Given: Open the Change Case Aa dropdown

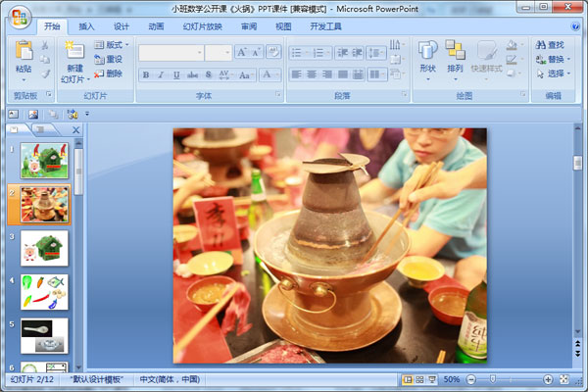Looking at the screenshot, I should [246, 74].
